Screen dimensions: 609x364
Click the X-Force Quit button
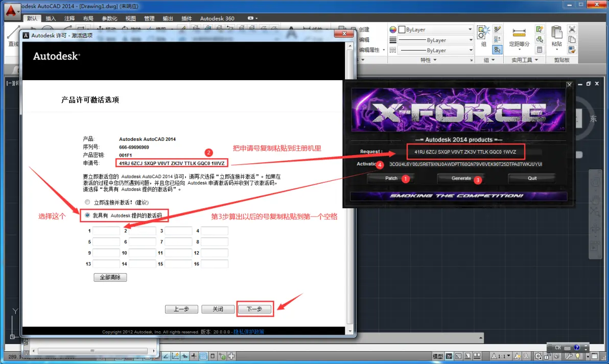pyautogui.click(x=532, y=178)
